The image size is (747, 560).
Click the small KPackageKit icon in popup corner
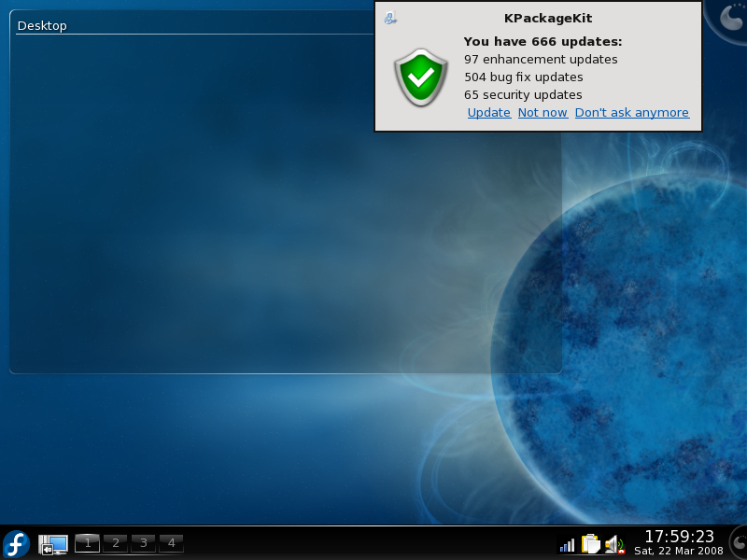tap(390, 18)
